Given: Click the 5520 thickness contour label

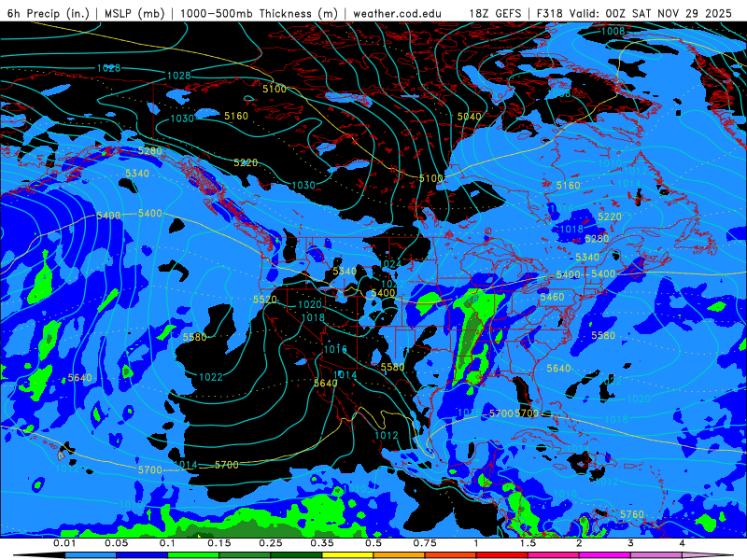Looking at the screenshot, I should pyautogui.click(x=265, y=300).
